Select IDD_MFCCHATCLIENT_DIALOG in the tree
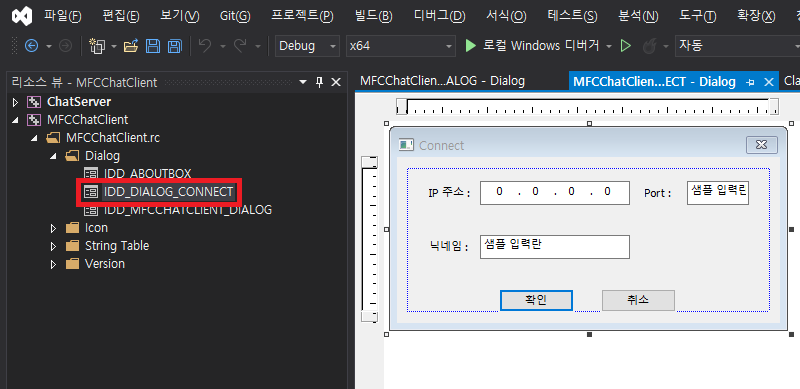800x389 pixels. point(188,210)
